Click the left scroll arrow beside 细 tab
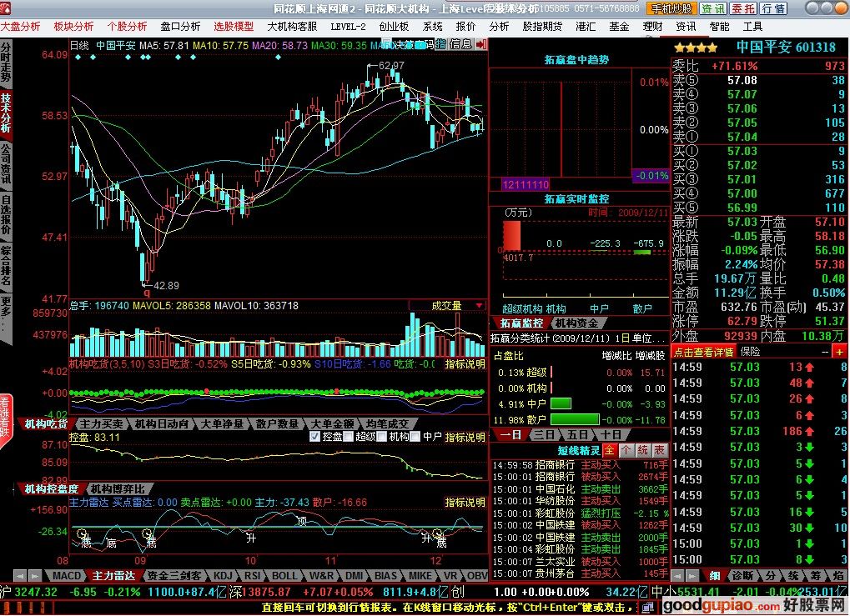 tap(677, 575)
